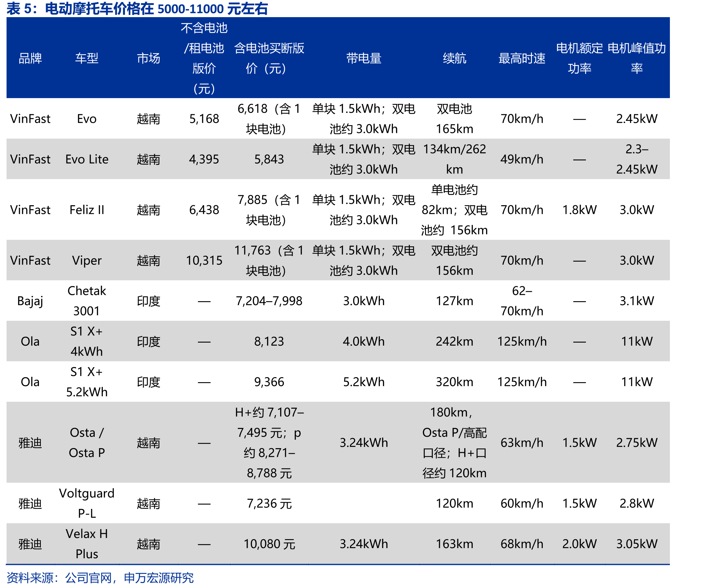This screenshot has width=721, height=588.
Task: Click the '11,763（含 1 块电池）' cell
Action: coord(269,260)
